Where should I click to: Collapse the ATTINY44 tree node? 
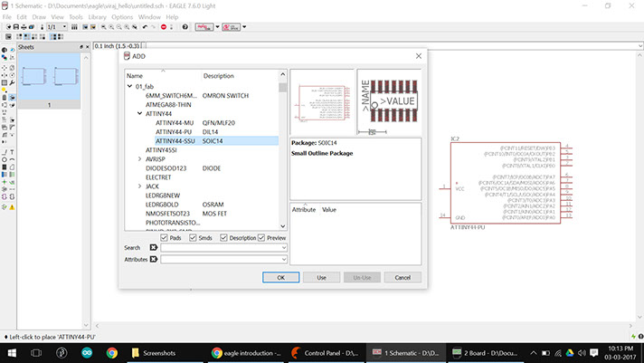coord(139,113)
